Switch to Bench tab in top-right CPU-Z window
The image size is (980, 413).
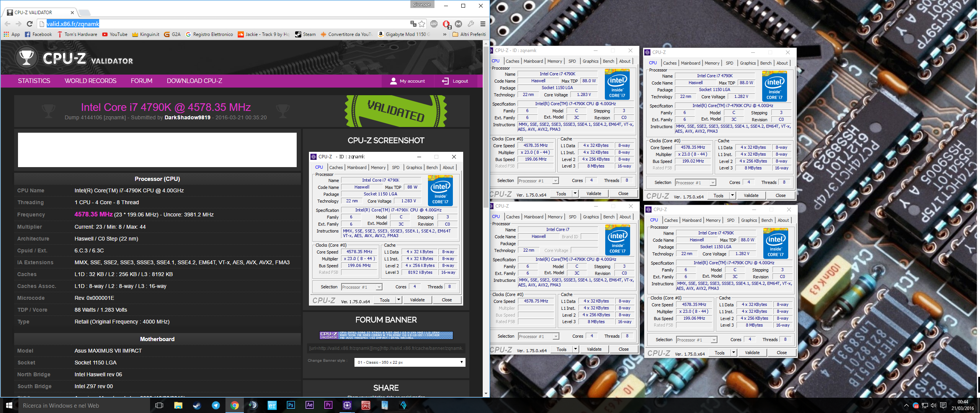(766, 63)
